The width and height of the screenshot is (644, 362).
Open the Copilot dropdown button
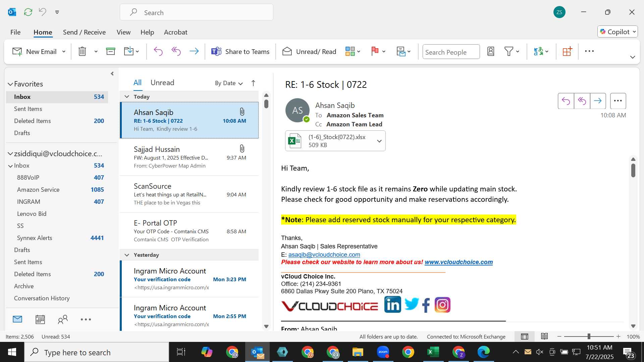(618, 32)
